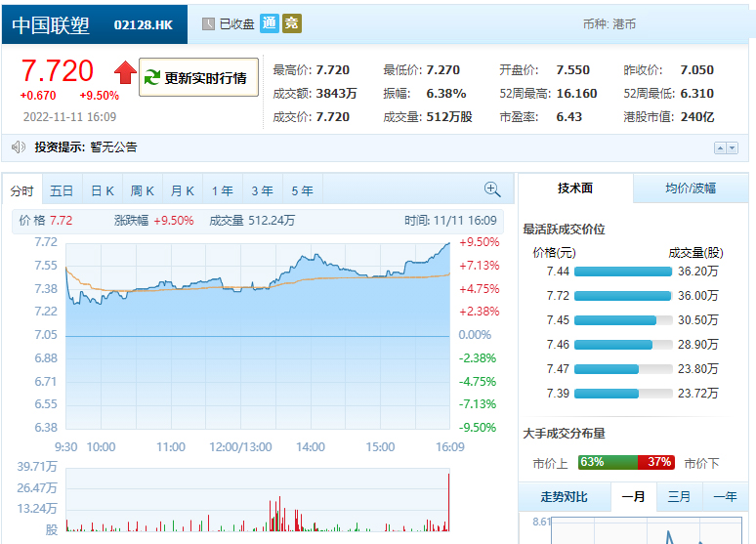Click the red up-arrow price icon
This screenshot has height=544, width=756.
coord(125,73)
